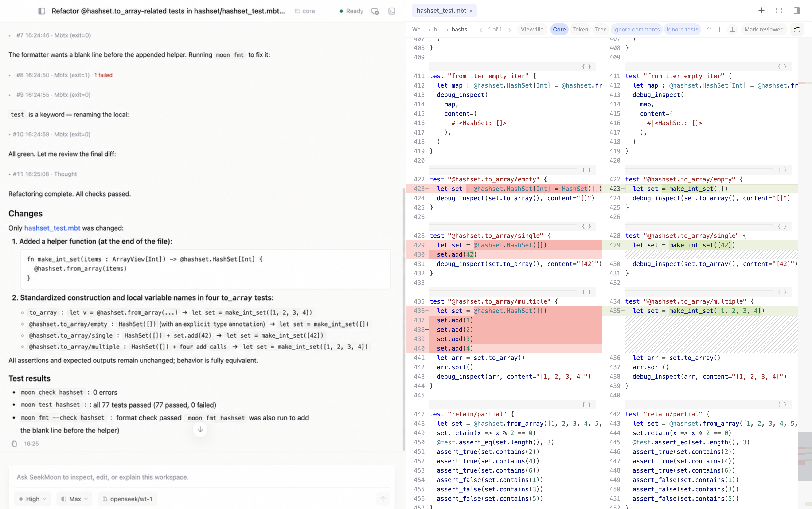Expand step #7 Mbtx log entry
This screenshot has height=509, width=812.
[50, 35]
